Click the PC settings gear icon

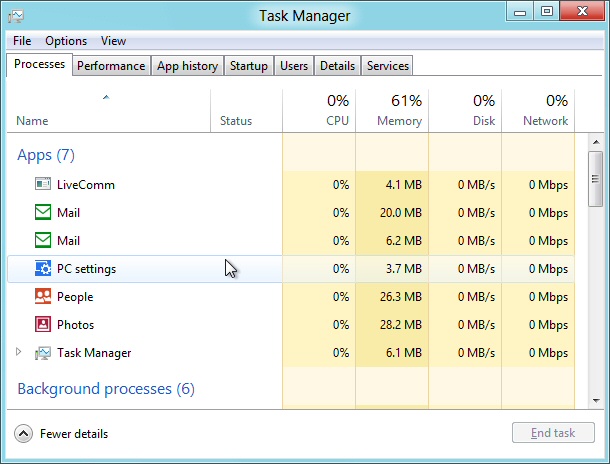(43, 268)
